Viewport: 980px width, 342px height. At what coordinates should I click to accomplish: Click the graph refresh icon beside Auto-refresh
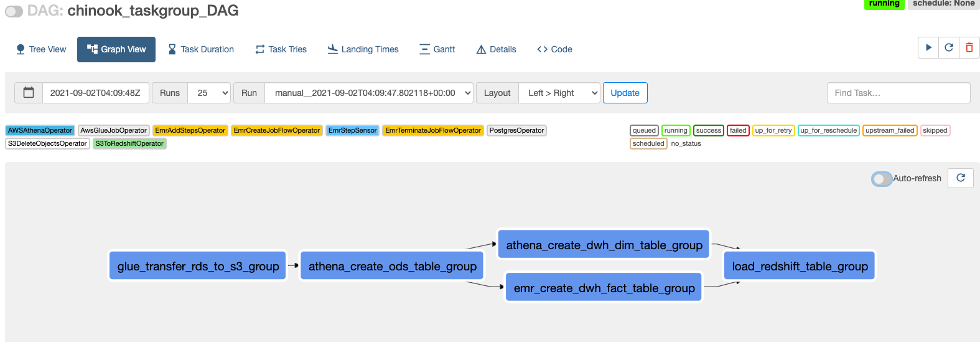(960, 178)
